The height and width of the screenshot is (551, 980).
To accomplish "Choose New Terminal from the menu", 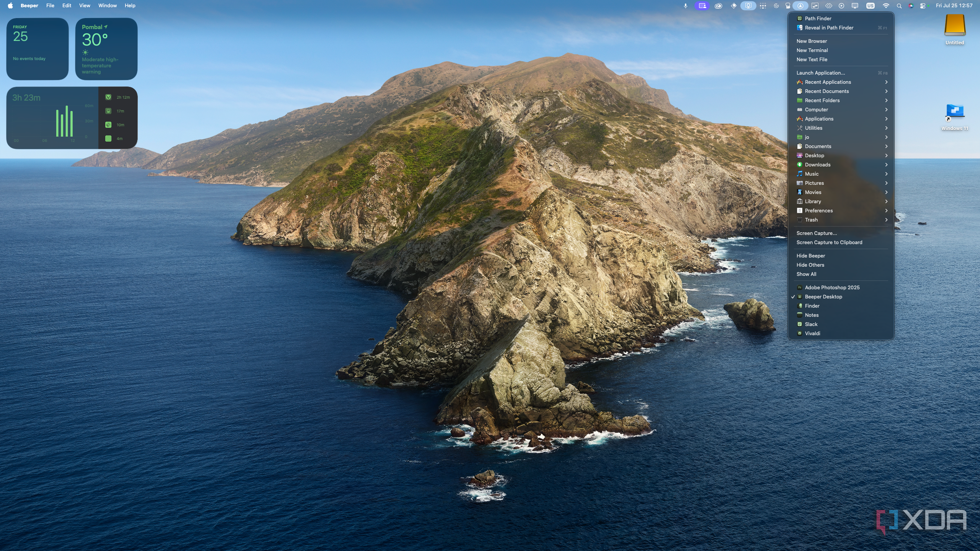I will (x=841, y=50).
